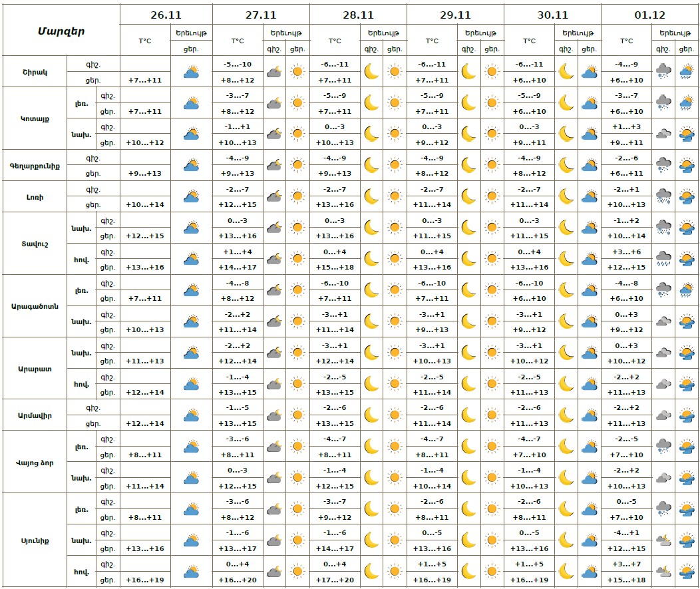The image size is (700, 589).
Task: Click the Սյունիք region row label
Action: tap(33, 540)
